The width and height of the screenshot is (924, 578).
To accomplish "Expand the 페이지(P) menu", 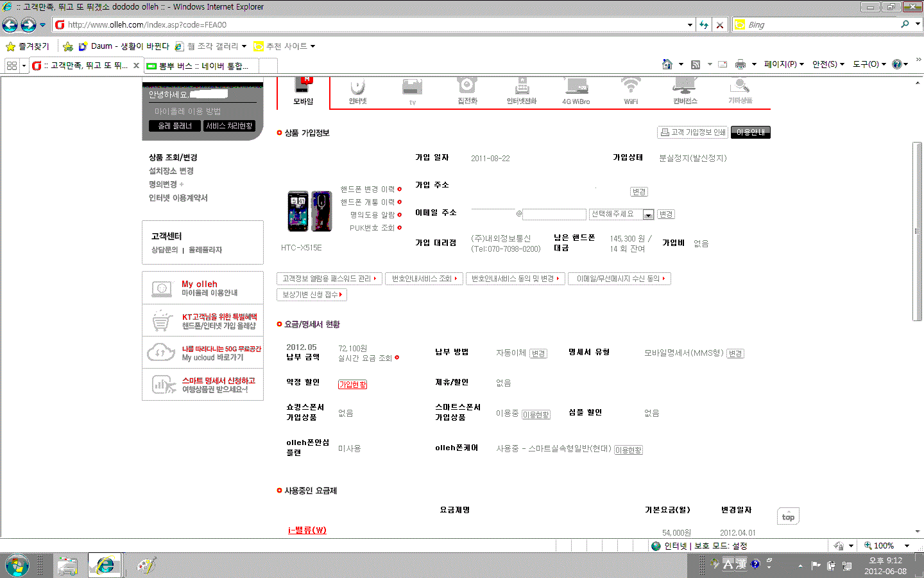I will (x=783, y=64).
